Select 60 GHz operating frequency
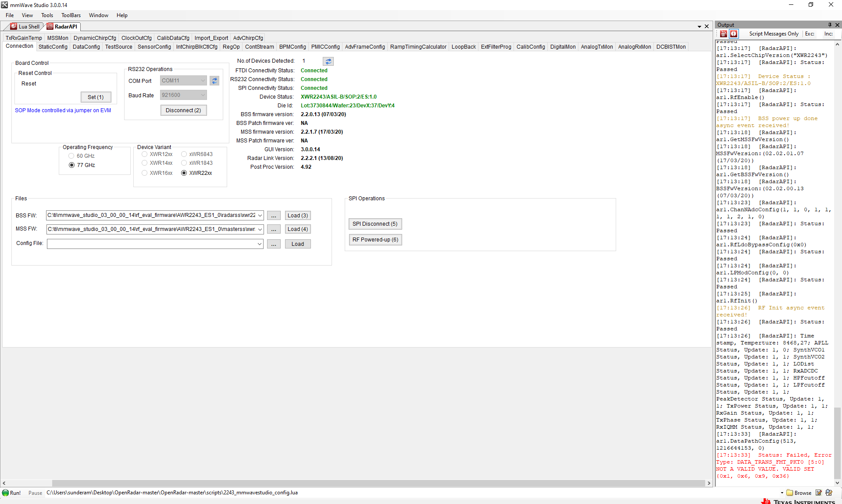 coord(82,156)
